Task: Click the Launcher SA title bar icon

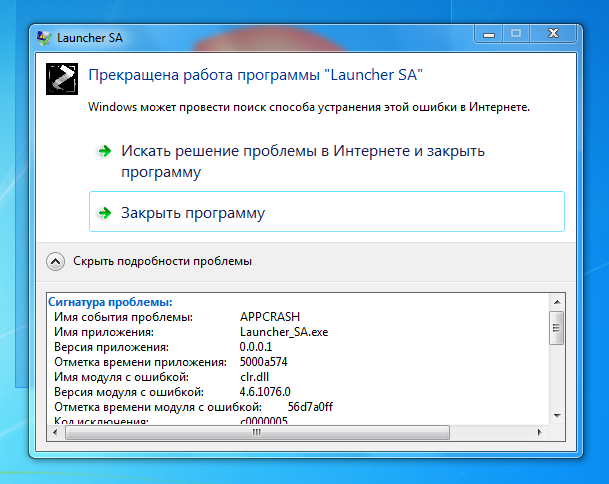Action: click(44, 38)
